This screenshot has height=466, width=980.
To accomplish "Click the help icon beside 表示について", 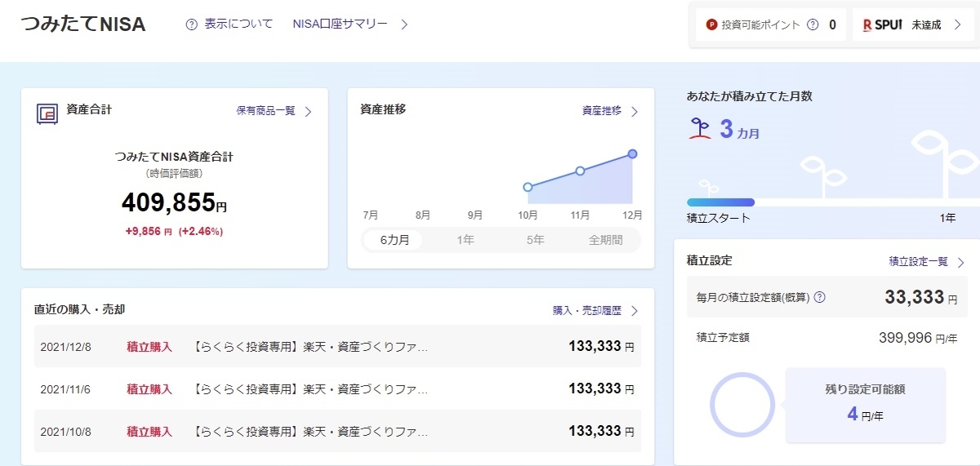I will click(192, 24).
